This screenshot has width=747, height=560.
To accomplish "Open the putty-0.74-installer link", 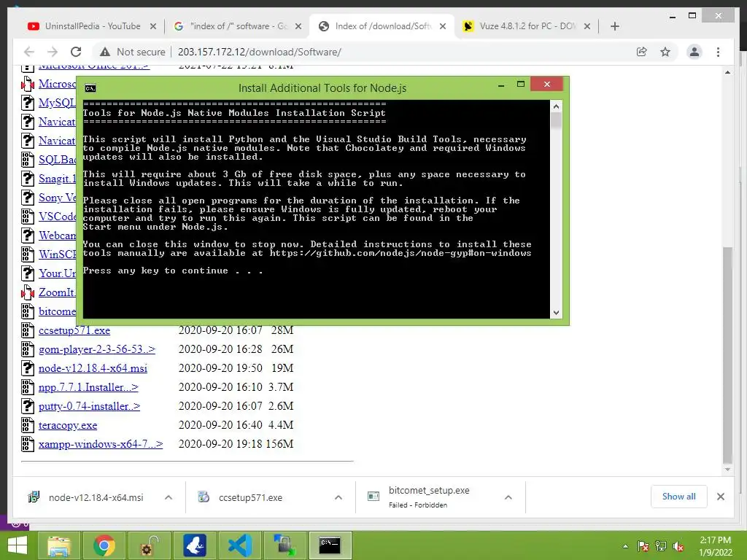I will point(89,406).
